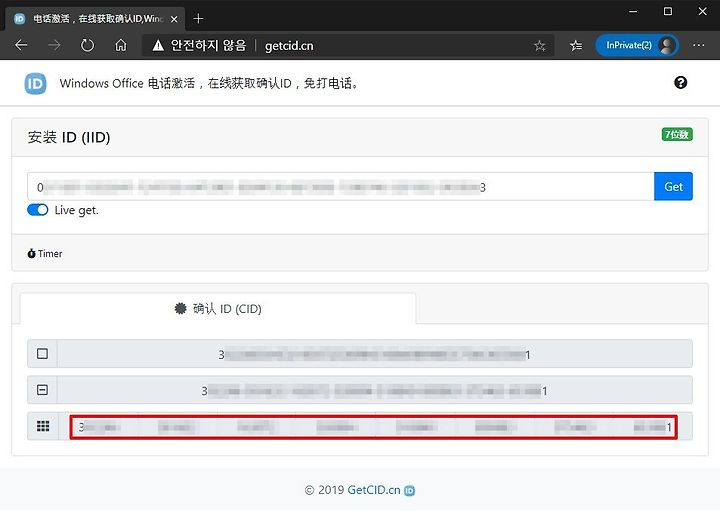Open the browser settings and more menu

(698, 45)
